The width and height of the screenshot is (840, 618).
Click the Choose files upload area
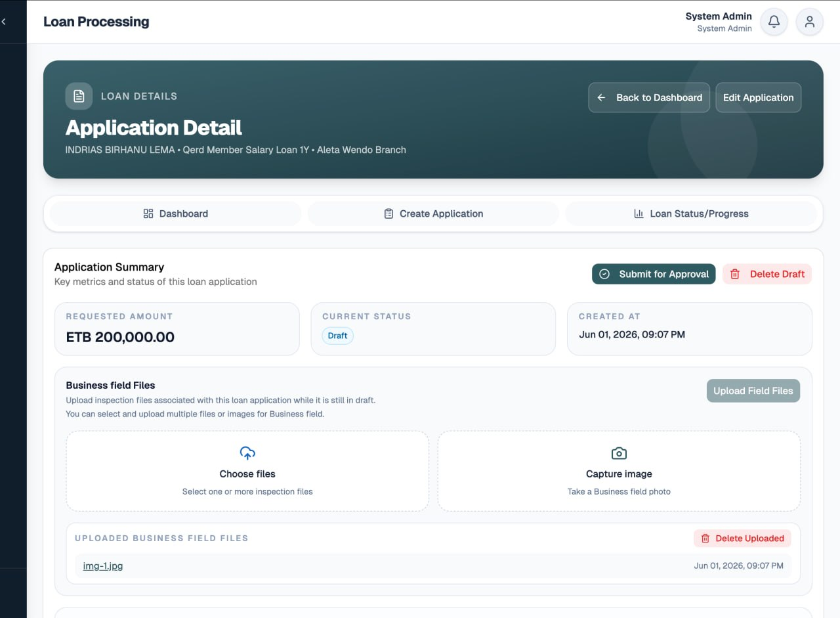tap(247, 471)
